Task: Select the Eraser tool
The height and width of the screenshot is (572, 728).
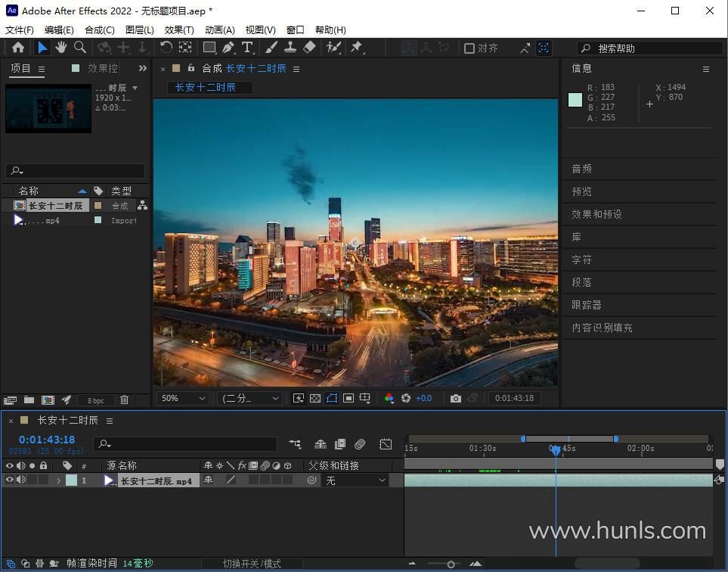Action: tap(309, 48)
